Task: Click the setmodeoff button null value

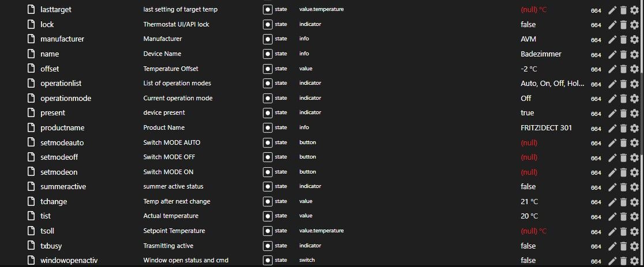Action: (529, 157)
